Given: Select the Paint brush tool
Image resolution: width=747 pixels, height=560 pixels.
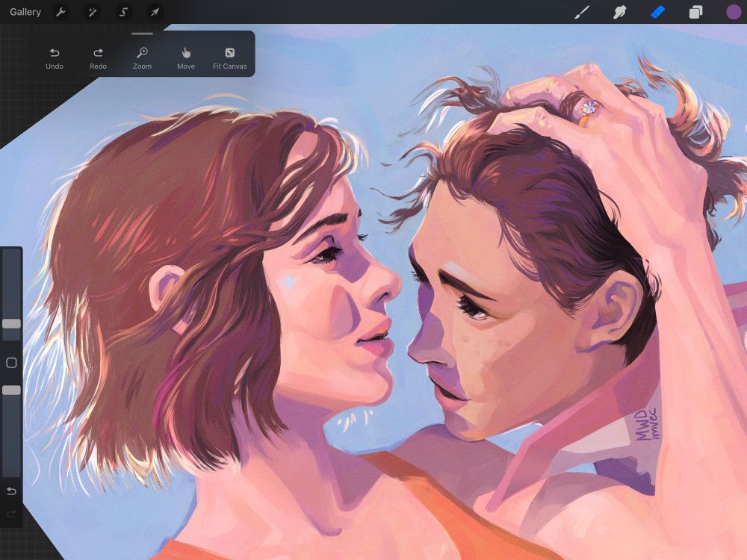Looking at the screenshot, I should [x=582, y=12].
